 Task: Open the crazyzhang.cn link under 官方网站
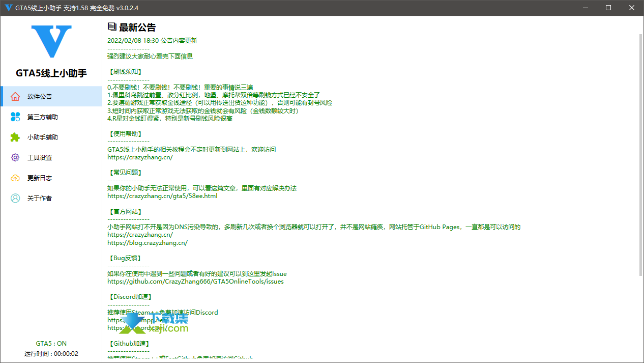pos(140,235)
